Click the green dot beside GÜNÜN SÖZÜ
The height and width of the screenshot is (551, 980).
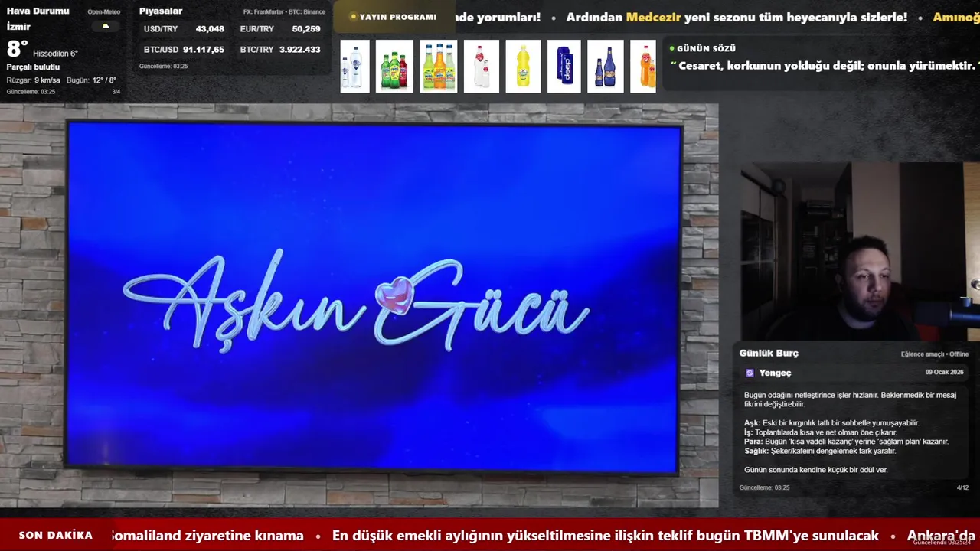[x=671, y=48]
